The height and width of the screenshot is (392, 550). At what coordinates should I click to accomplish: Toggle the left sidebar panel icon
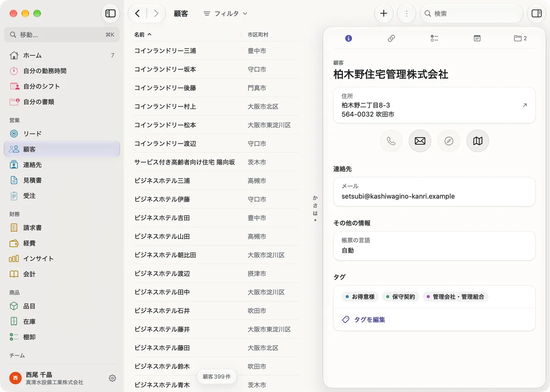(x=110, y=14)
